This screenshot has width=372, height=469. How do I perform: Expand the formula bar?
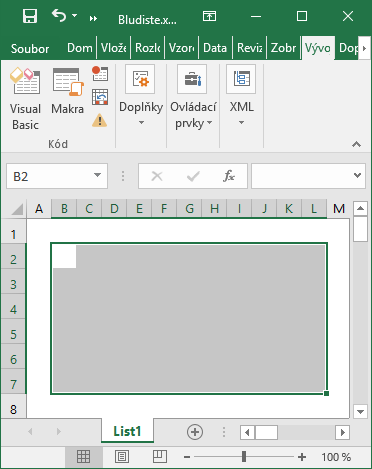(357, 175)
